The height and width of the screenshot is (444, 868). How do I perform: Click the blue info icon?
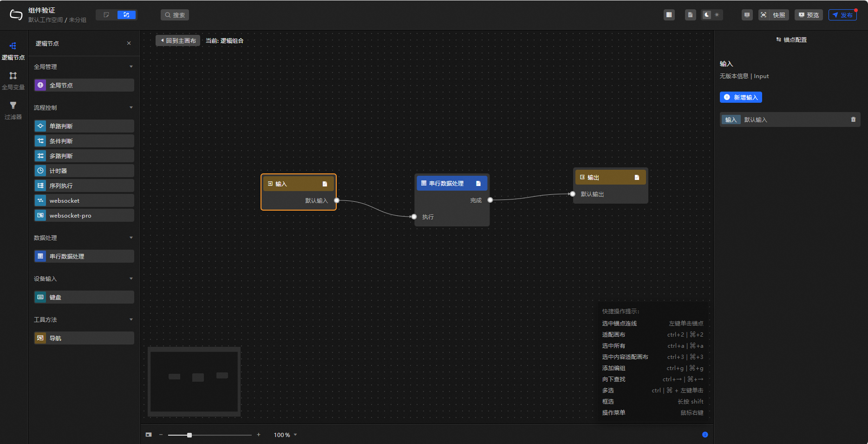(705, 435)
